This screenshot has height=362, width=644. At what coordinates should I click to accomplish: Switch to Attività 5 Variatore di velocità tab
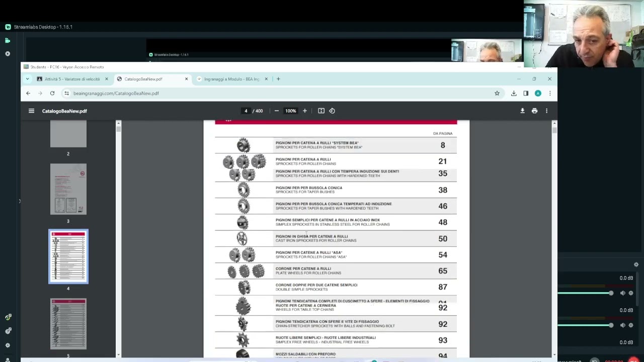point(72,79)
